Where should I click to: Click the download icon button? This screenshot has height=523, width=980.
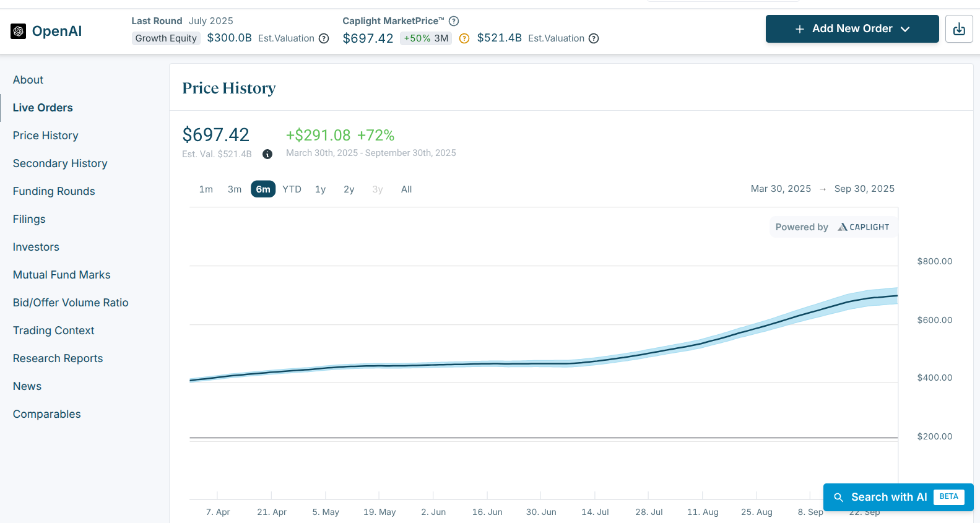point(959,29)
